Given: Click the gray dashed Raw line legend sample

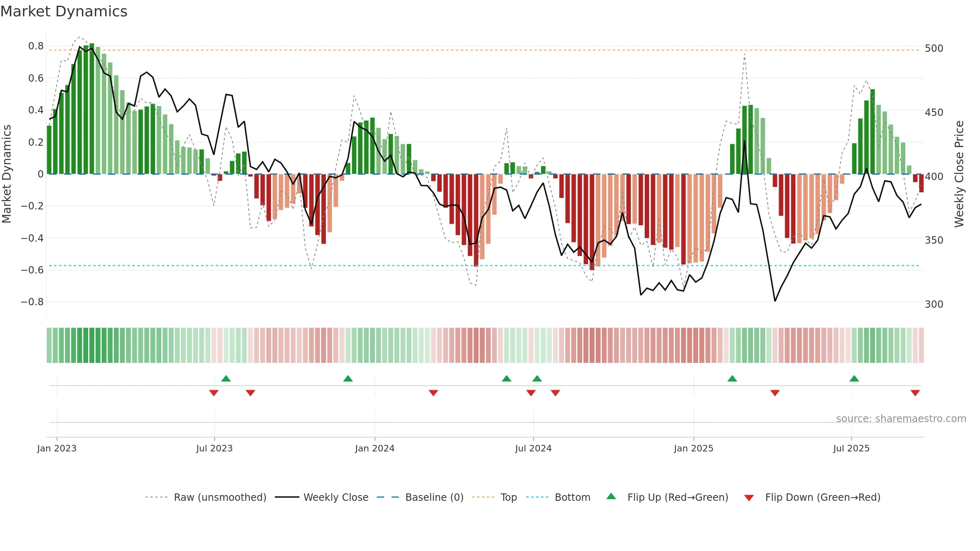Looking at the screenshot, I should [156, 497].
